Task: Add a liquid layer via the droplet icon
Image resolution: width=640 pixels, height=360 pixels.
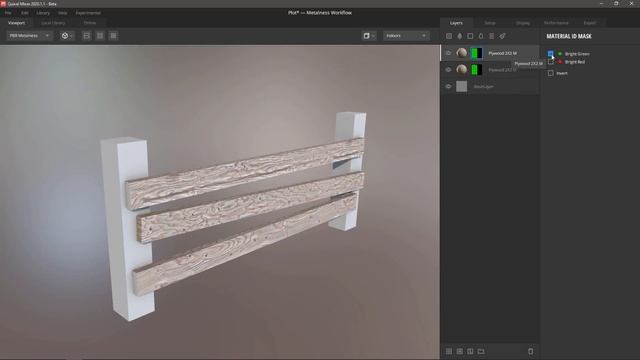Action: (x=460, y=36)
